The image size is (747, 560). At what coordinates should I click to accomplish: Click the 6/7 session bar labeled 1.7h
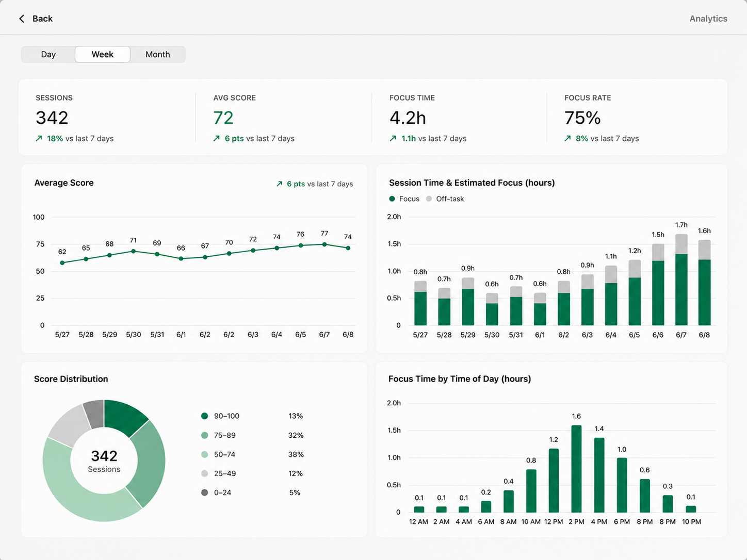681,279
